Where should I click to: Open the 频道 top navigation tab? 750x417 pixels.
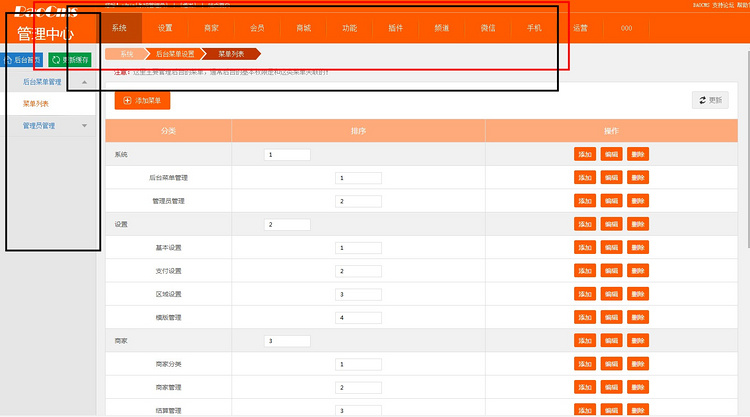(x=442, y=28)
